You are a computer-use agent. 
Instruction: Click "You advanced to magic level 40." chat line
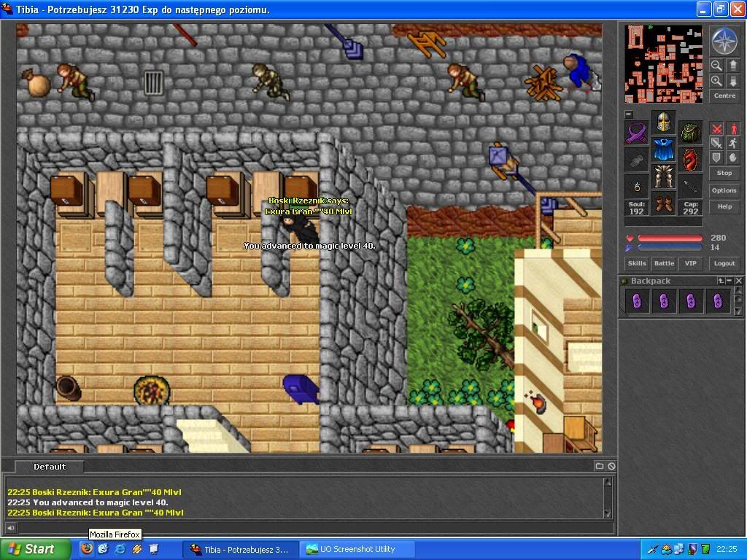(88, 502)
